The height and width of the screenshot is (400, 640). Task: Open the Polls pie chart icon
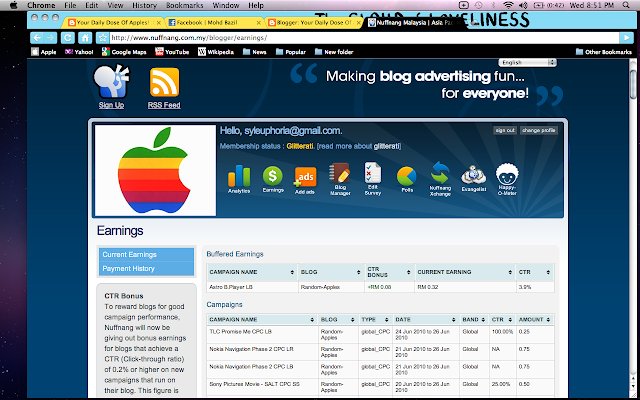(x=407, y=176)
